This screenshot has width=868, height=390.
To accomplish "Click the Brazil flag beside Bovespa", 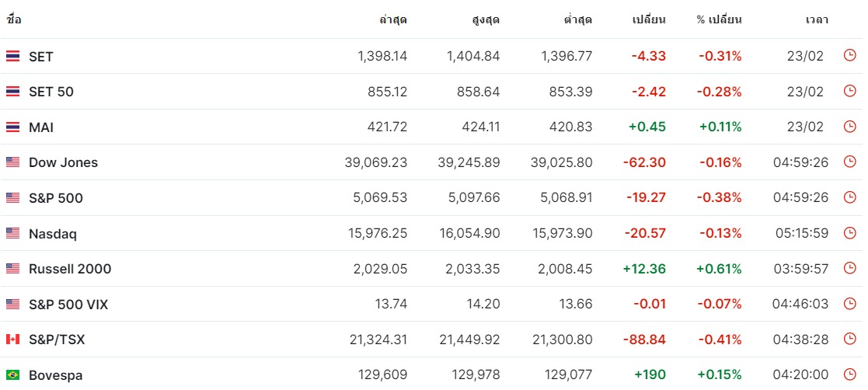I will pyautogui.click(x=12, y=375).
